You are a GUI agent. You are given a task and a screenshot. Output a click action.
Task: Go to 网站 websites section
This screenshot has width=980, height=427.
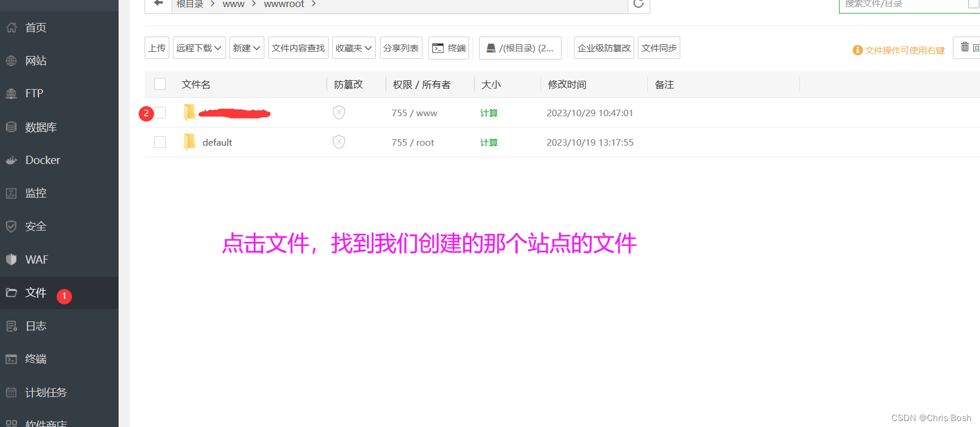(35, 61)
